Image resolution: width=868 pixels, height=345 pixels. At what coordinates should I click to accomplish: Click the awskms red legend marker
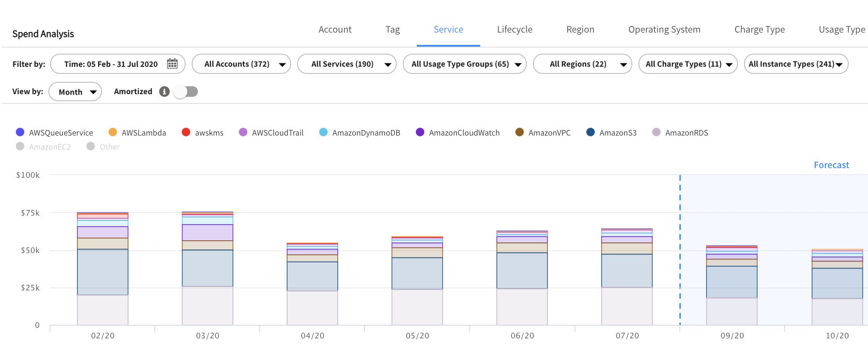point(186,132)
